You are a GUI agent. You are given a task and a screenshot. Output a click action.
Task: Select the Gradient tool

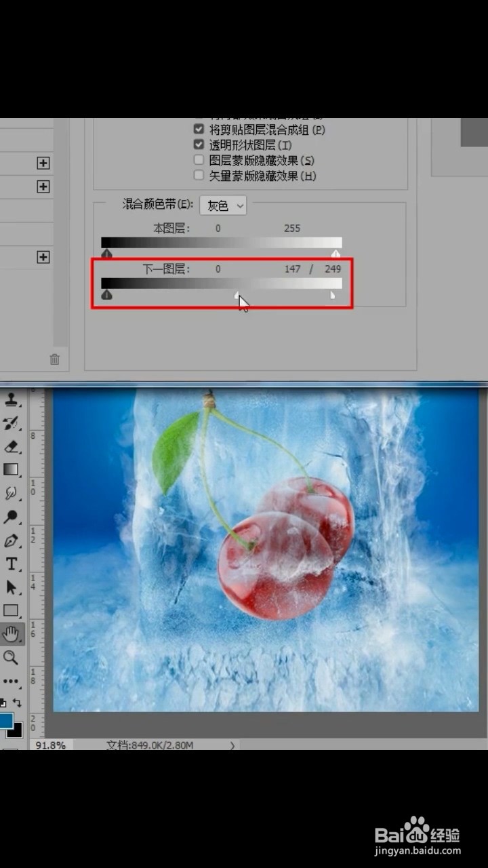pyautogui.click(x=12, y=469)
